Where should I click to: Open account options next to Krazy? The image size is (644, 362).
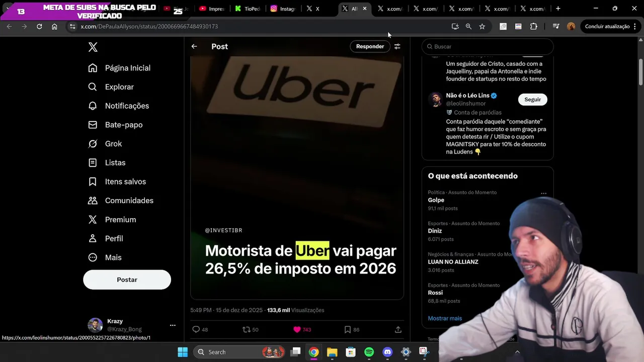point(173,325)
